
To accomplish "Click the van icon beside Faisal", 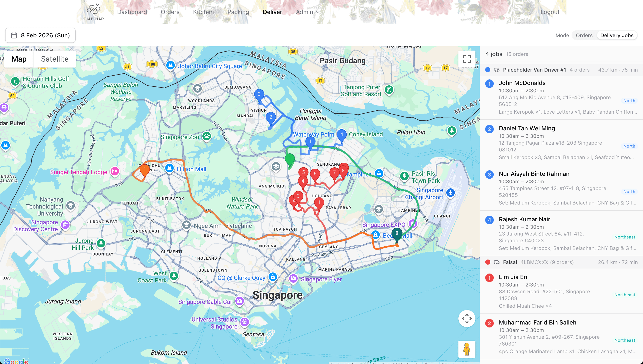I will pyautogui.click(x=496, y=262).
